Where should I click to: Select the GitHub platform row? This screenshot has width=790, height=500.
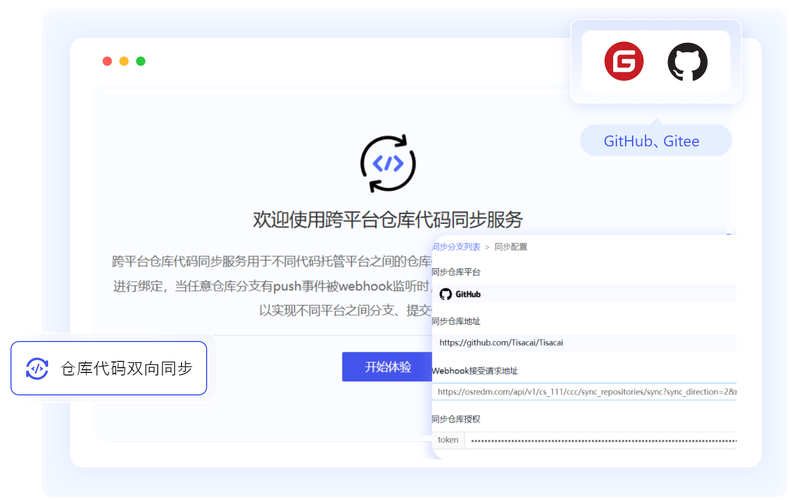point(584,294)
